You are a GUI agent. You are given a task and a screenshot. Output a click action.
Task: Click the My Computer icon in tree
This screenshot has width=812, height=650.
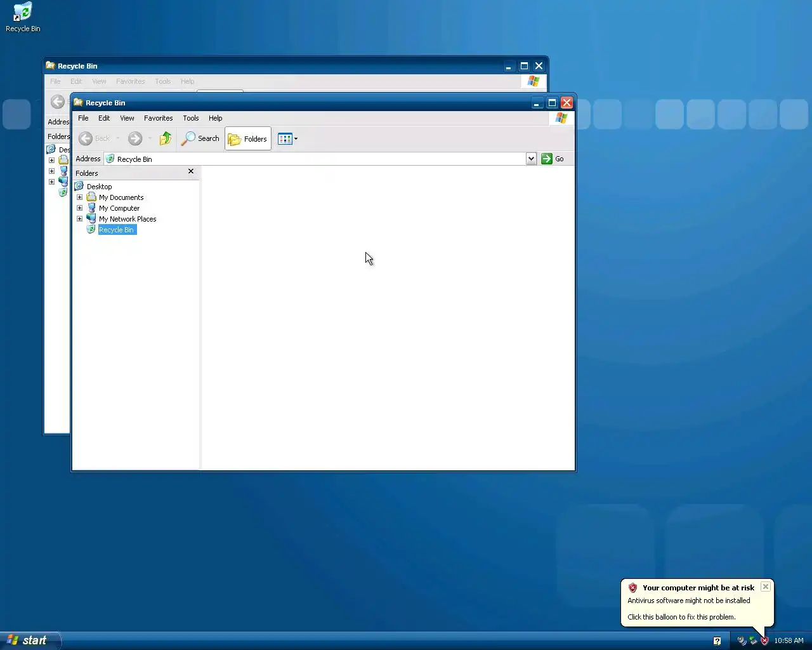pos(91,208)
